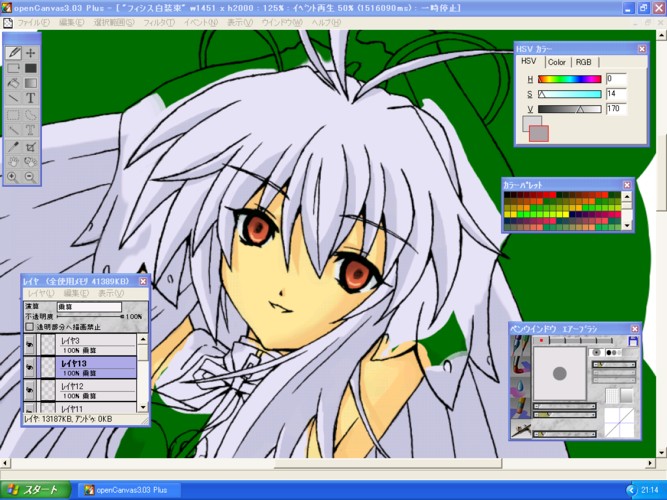Choose the red paint brush type in pen window
The height and width of the screenshot is (500, 667).
[520, 366]
